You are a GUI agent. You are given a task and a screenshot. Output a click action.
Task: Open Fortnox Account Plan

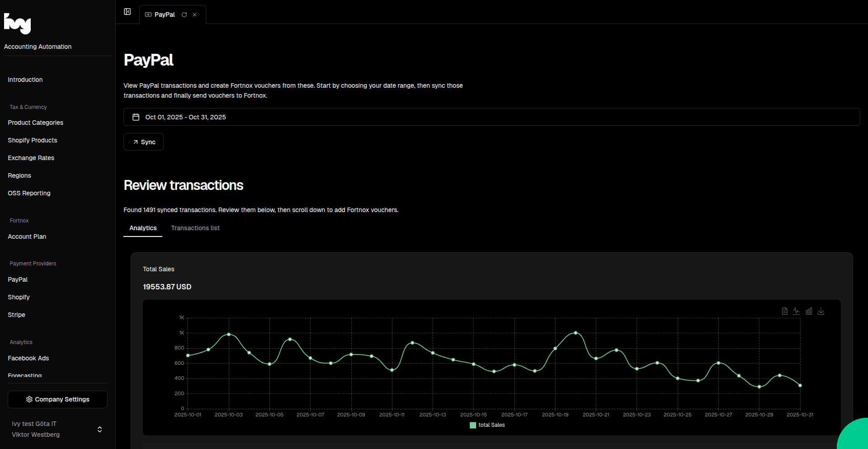[x=27, y=236]
